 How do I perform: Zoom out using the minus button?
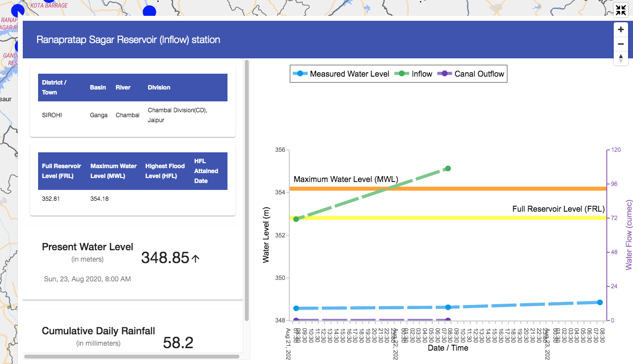pyautogui.click(x=621, y=44)
